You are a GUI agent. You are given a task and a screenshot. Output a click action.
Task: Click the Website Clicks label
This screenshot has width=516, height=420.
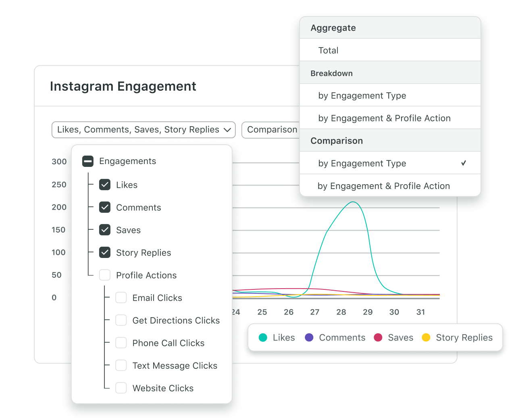tap(163, 388)
